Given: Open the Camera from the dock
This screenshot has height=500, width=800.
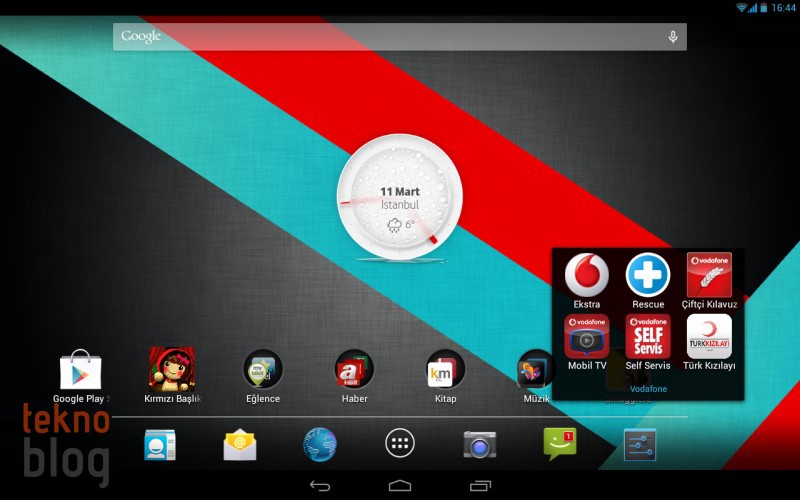Looking at the screenshot, I should tap(480, 444).
